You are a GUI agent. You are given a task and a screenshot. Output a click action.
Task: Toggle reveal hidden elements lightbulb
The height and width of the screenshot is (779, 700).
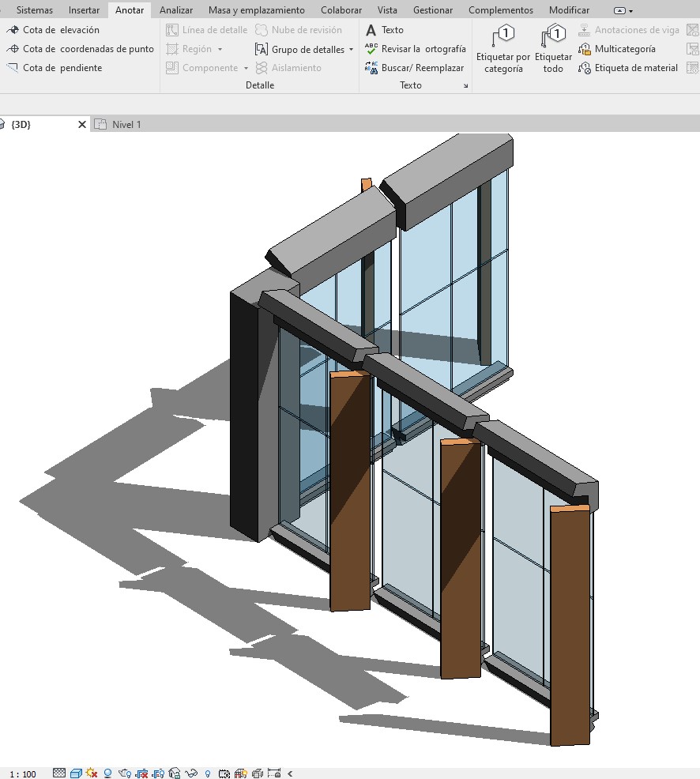click(x=208, y=773)
